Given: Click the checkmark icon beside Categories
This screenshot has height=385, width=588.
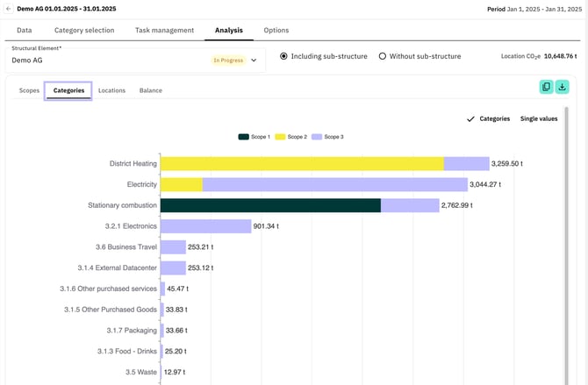Looking at the screenshot, I should pyautogui.click(x=471, y=118).
